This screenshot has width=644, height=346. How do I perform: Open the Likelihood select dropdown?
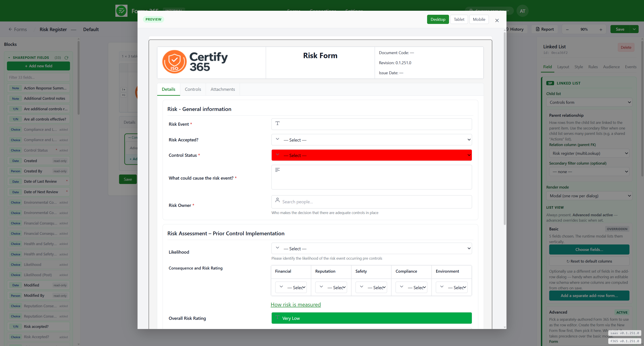(371, 248)
